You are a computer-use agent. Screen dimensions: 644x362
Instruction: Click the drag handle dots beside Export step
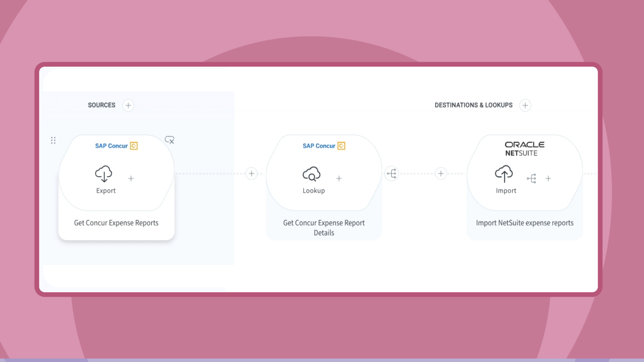tap(53, 140)
